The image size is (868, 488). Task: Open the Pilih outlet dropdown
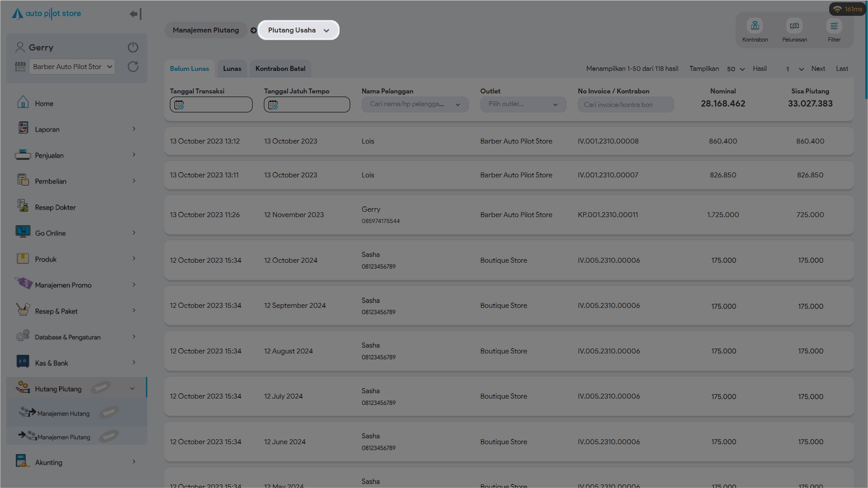point(523,104)
